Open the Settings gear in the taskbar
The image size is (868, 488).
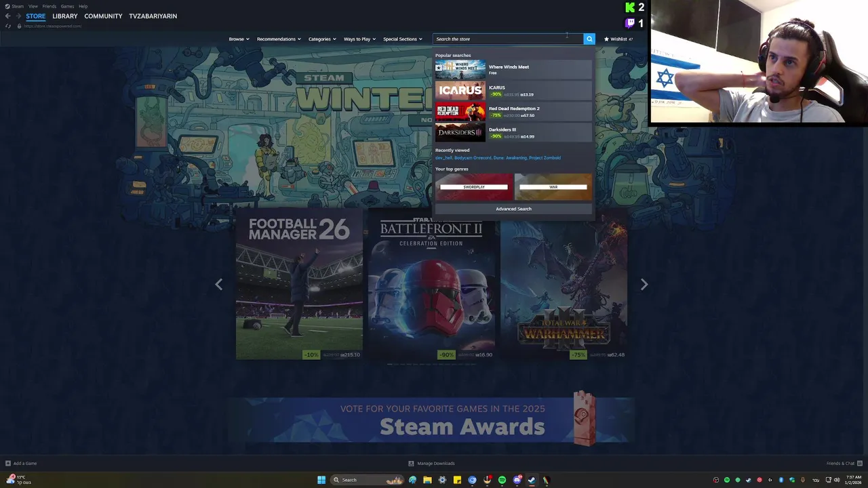point(442,480)
